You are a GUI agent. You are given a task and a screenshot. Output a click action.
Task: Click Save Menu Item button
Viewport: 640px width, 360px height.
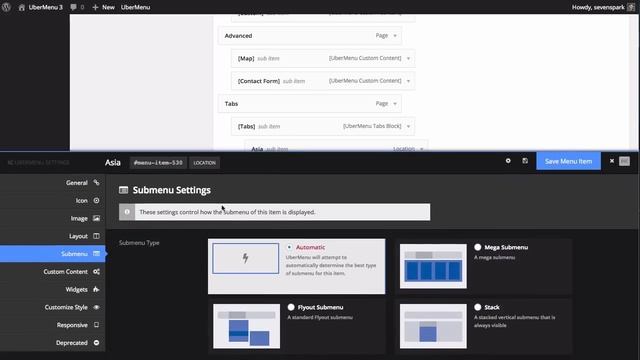coord(568,161)
